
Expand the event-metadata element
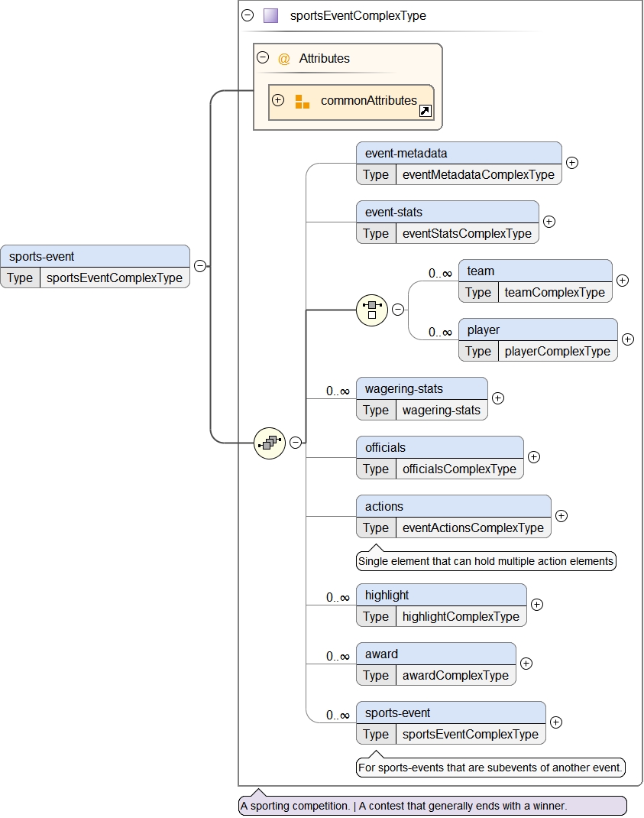click(x=572, y=162)
